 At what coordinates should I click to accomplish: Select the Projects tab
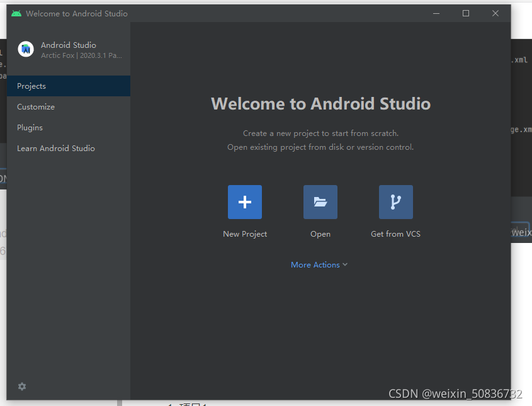coord(69,86)
